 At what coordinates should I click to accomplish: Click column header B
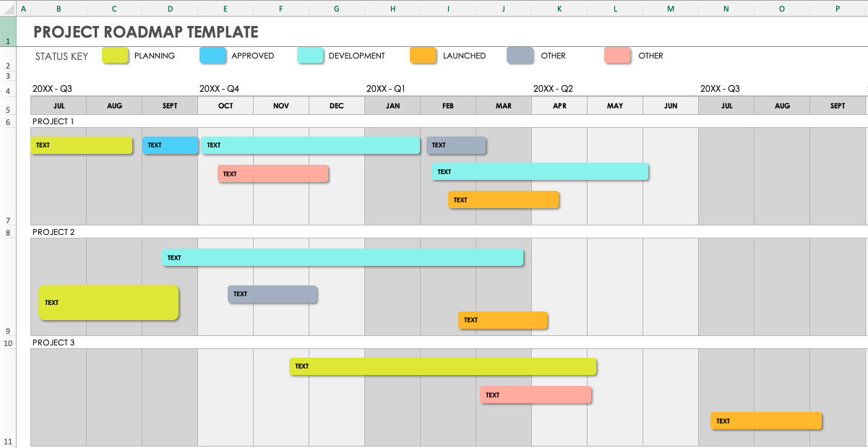pyautogui.click(x=59, y=9)
